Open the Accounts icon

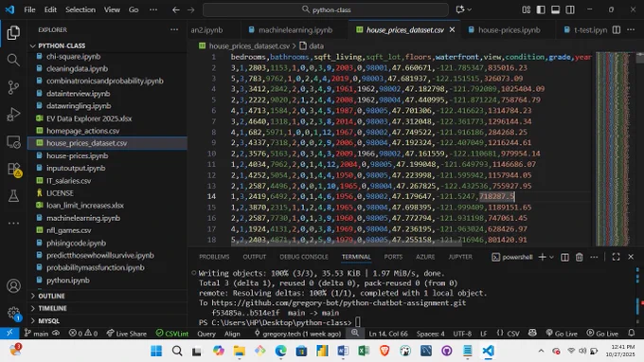[13, 285]
